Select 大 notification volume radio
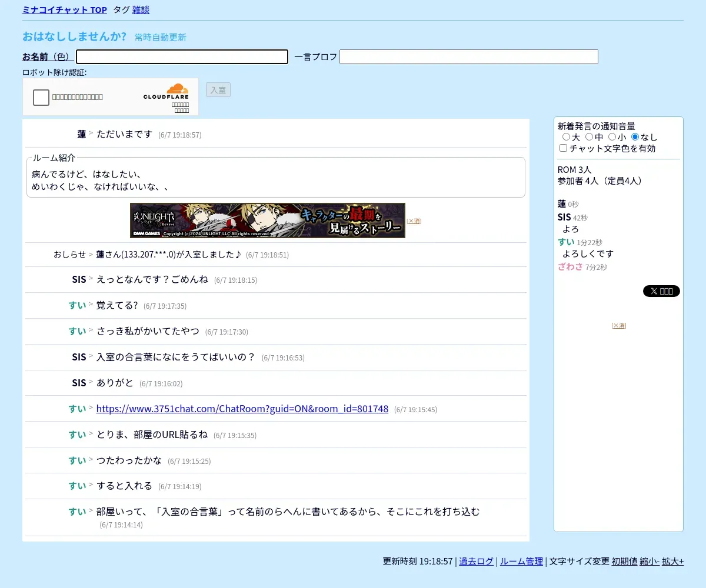The image size is (706, 588). click(566, 137)
